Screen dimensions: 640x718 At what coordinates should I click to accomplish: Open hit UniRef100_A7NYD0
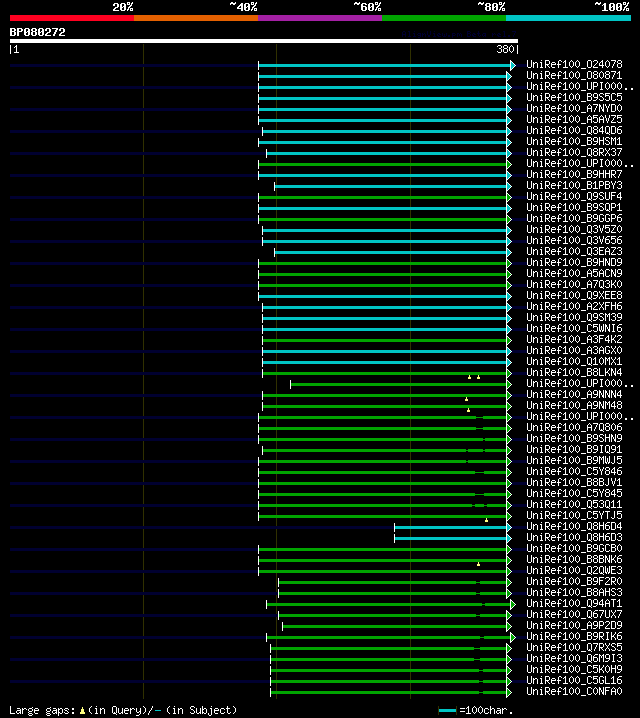574,108
